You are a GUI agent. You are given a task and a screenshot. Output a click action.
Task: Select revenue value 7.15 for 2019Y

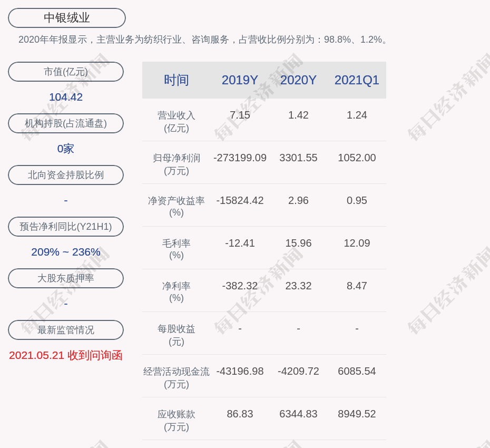point(240,115)
